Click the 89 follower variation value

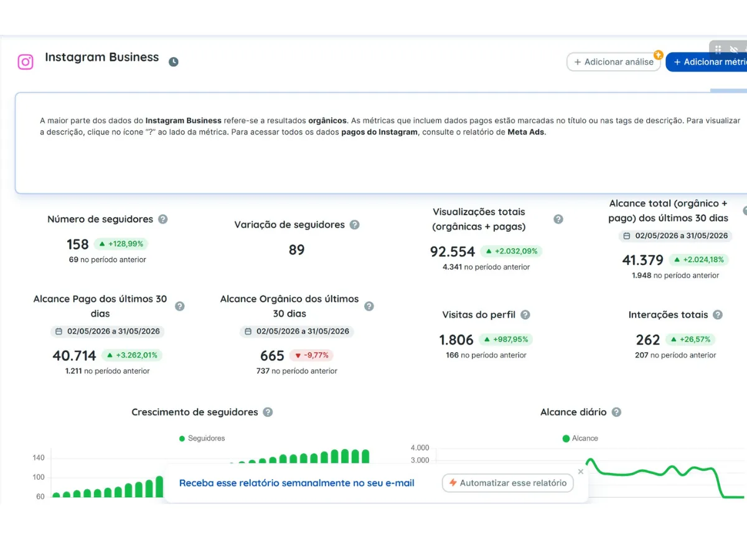297,250
